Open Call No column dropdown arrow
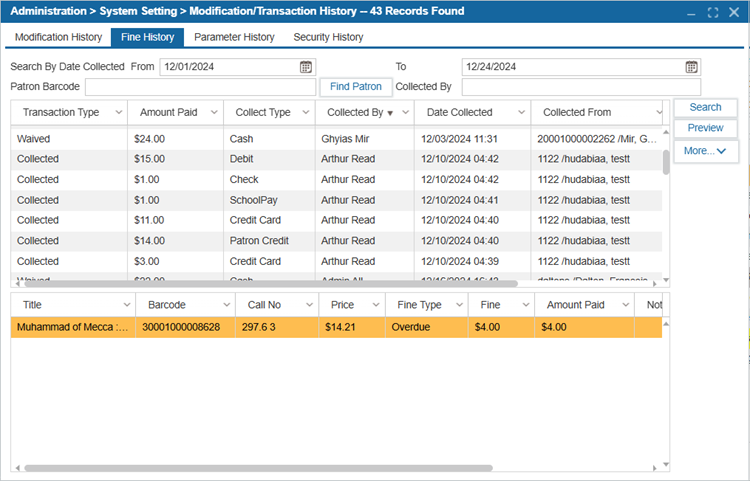 point(309,305)
